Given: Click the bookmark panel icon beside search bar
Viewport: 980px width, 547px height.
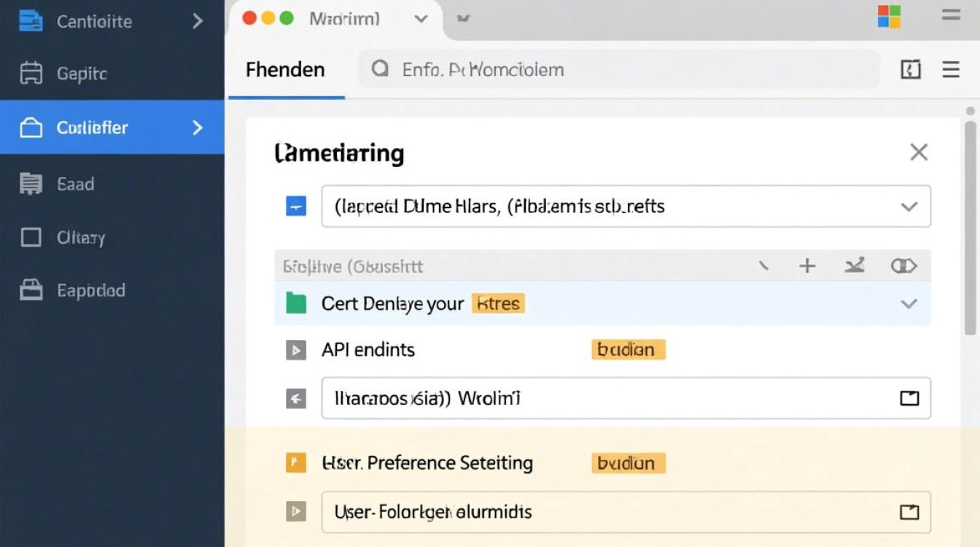Looking at the screenshot, I should pyautogui.click(x=911, y=69).
